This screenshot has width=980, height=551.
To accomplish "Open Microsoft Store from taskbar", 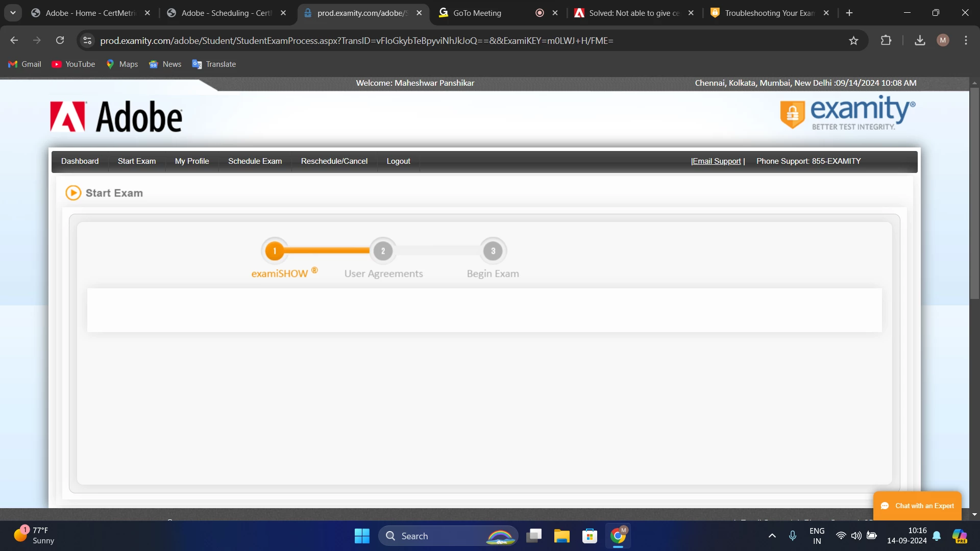I will 590,536.
